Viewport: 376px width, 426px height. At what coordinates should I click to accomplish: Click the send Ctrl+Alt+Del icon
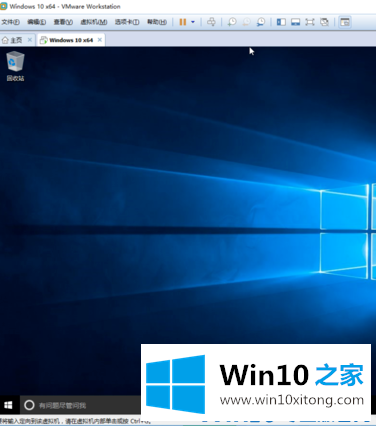point(211,22)
